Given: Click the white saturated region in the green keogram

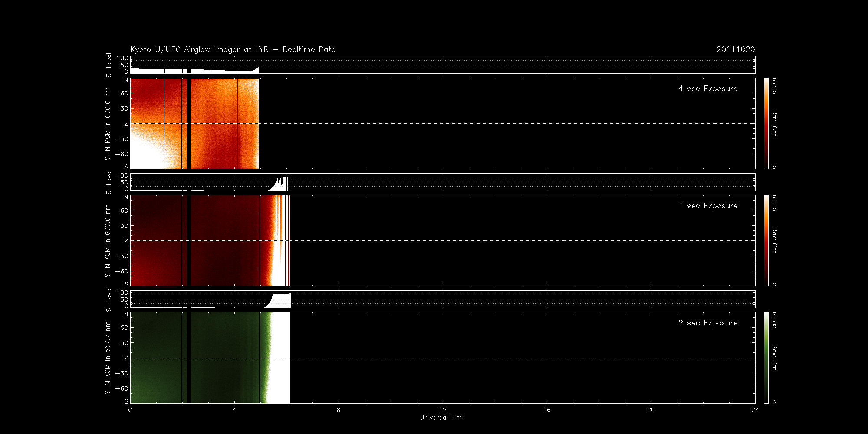Looking at the screenshot, I should [280, 358].
